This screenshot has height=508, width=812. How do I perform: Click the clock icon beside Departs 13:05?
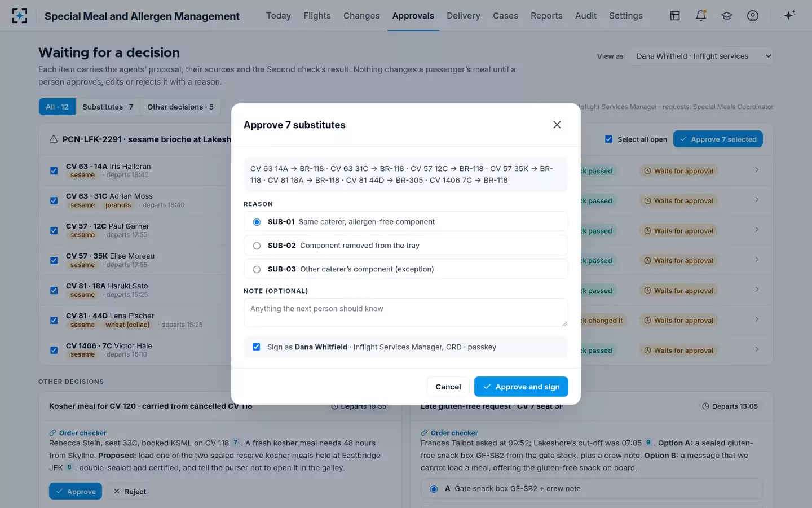tap(705, 406)
